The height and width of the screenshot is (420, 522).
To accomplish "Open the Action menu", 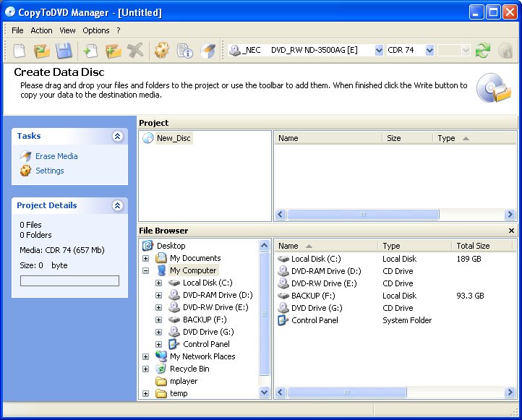I will click(41, 30).
